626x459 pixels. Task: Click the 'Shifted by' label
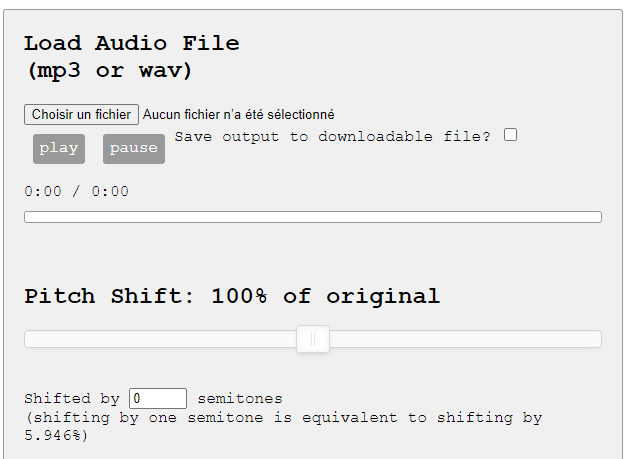[x=72, y=399]
